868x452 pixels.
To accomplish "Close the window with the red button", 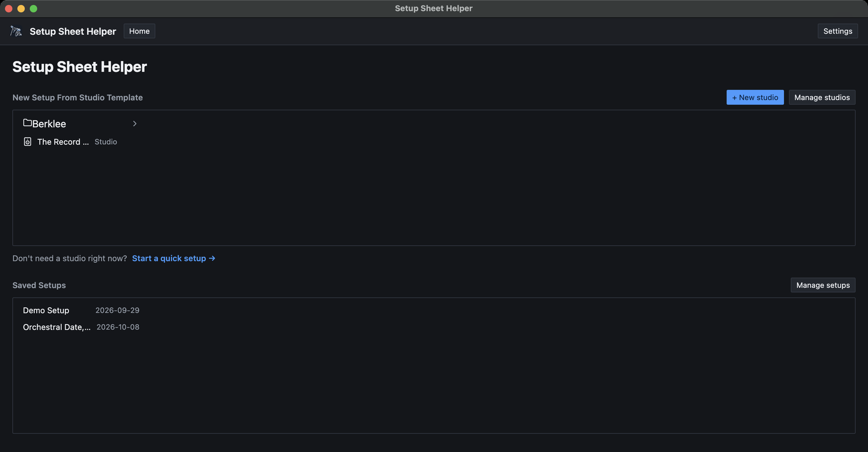I will coord(9,9).
